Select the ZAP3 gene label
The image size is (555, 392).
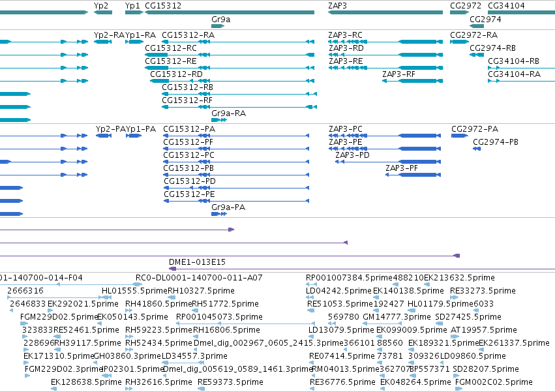(x=337, y=6)
